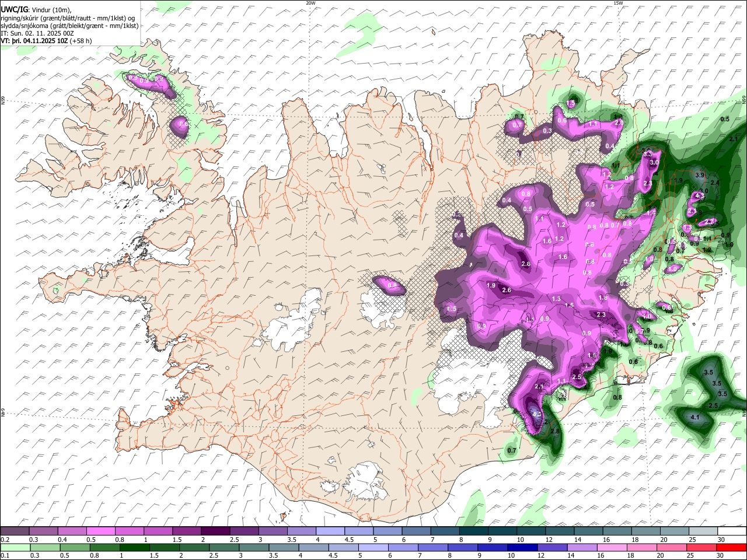This screenshot has height=560, width=747.
Task: Click the '0.1' label in the rain legend scale
Action: click(5, 555)
